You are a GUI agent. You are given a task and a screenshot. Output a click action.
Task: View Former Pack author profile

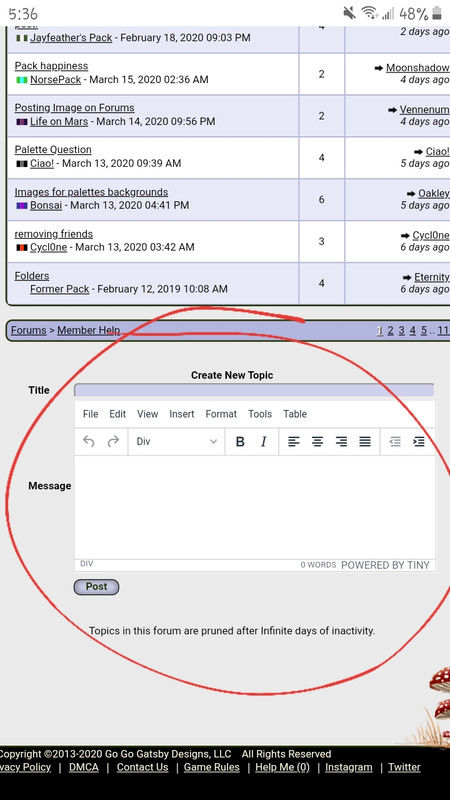(x=60, y=289)
